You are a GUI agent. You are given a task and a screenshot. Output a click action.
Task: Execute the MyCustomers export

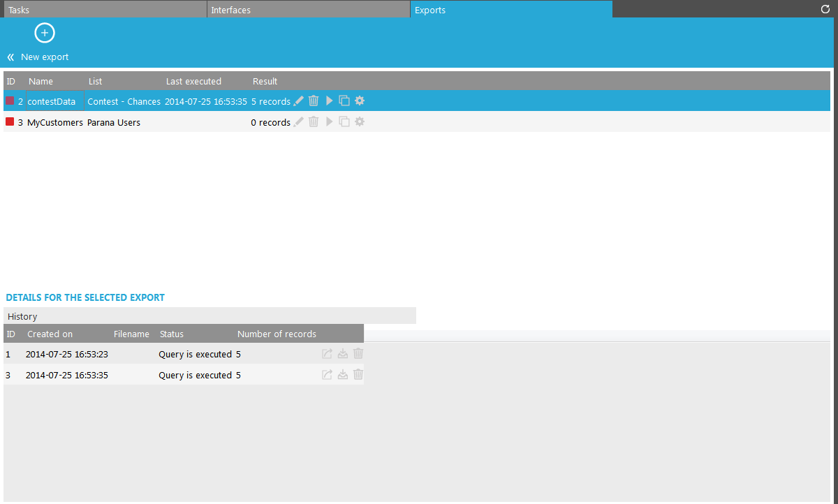click(x=330, y=122)
